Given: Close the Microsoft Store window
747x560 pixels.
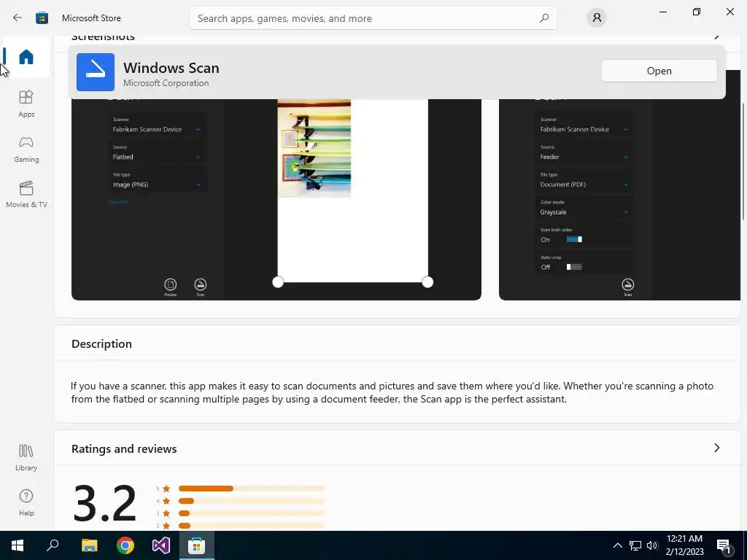Looking at the screenshot, I should (729, 12).
